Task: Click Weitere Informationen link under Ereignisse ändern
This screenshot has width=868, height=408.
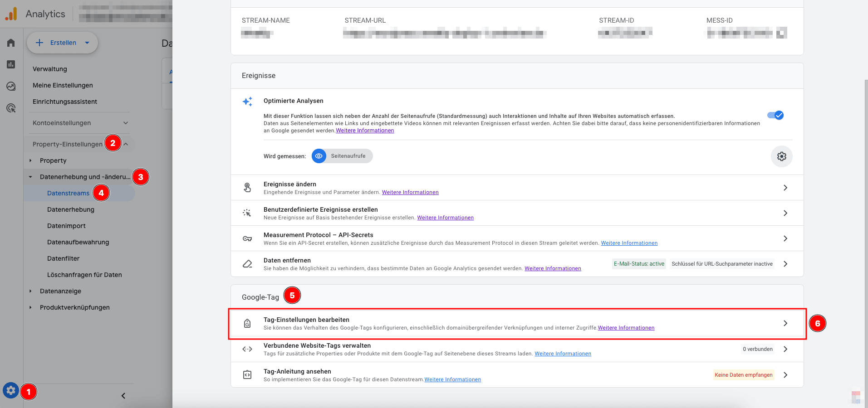Action: coord(410,192)
